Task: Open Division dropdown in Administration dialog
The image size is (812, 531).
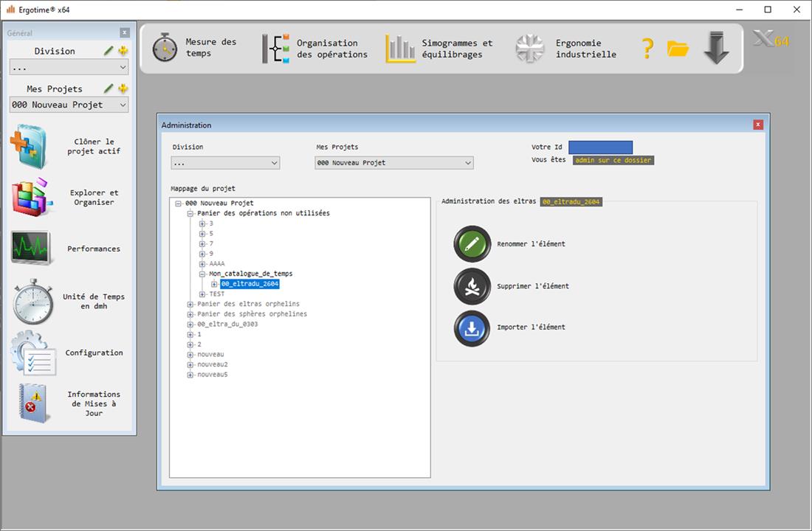Action: [x=225, y=163]
